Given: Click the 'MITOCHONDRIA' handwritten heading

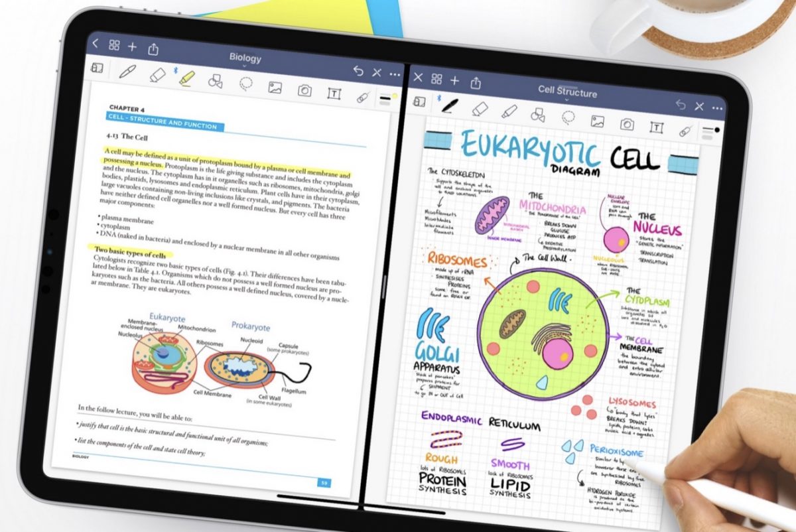Looking at the screenshot, I should pyautogui.click(x=553, y=206).
